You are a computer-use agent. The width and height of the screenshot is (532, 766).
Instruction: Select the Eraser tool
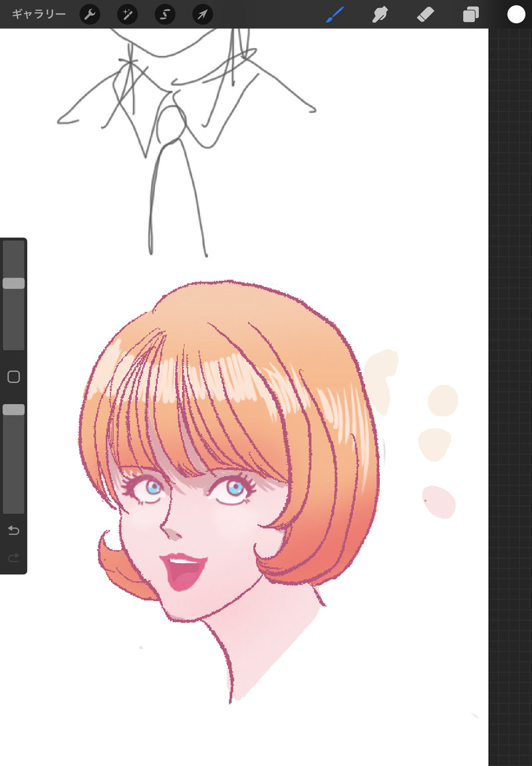coord(425,15)
